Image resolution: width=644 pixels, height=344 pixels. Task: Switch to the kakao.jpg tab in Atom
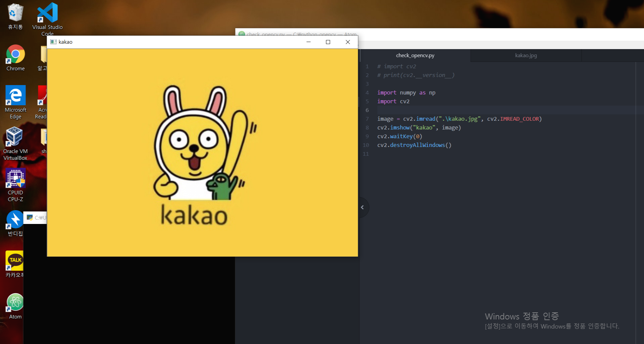[x=526, y=55]
